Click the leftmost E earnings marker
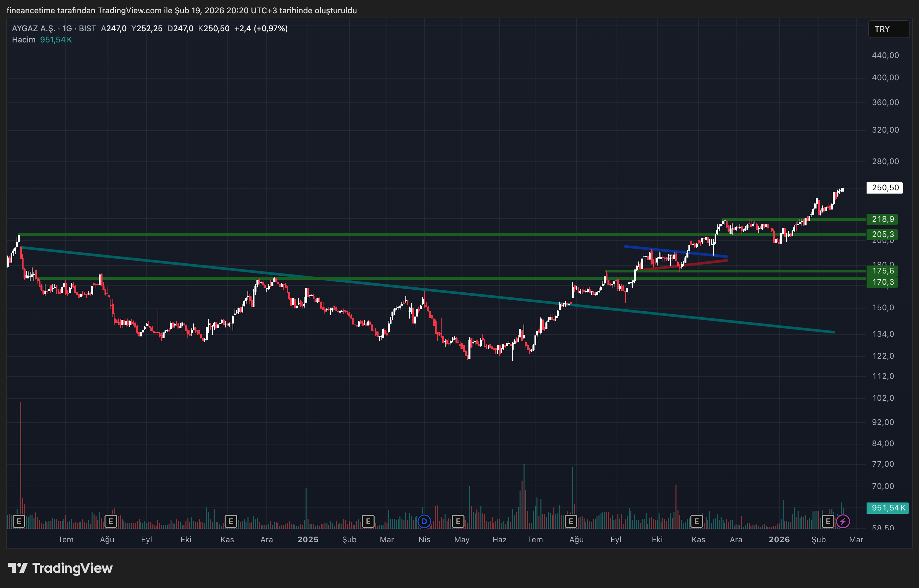 pos(19,521)
